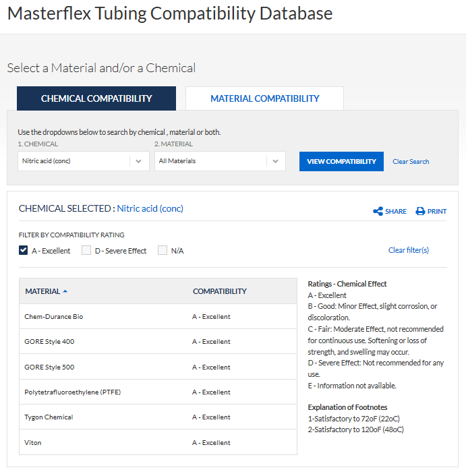This screenshot has width=466, height=476.
Task: Click the Clear Search link
Action: [x=411, y=162]
